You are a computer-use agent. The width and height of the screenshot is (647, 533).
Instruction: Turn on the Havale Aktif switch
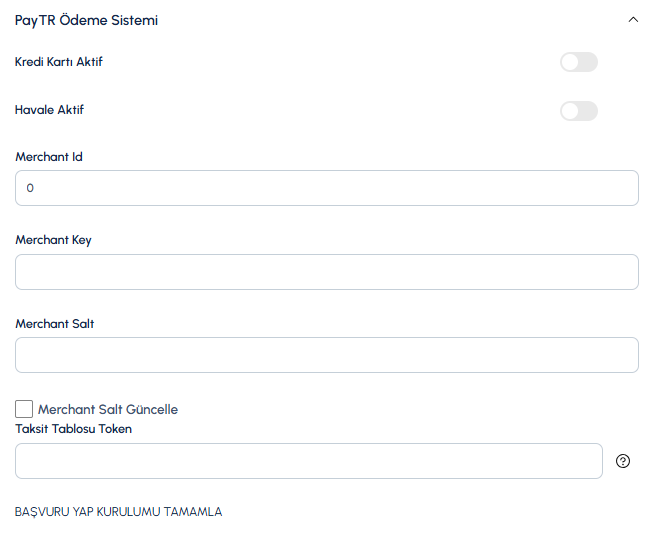point(579,111)
